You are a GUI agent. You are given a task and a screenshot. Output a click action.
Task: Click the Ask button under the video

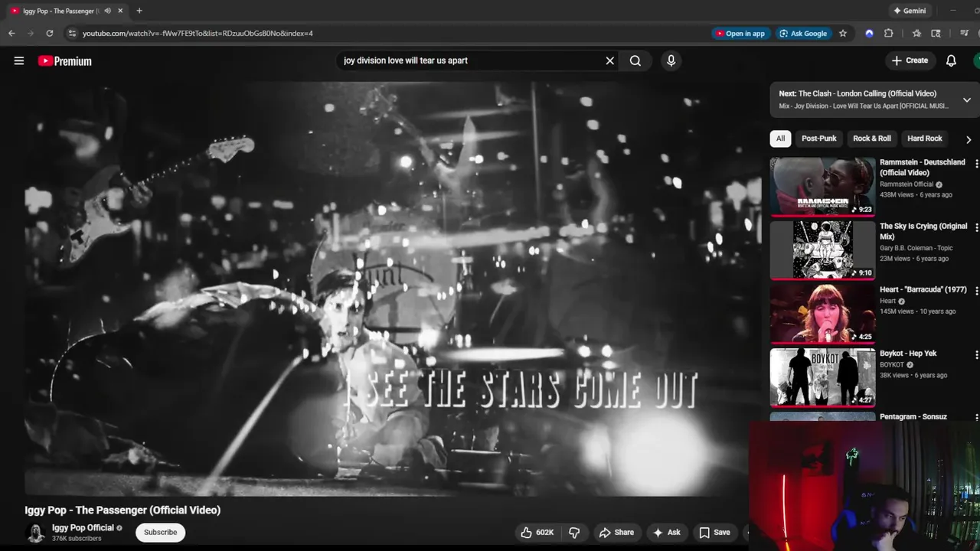[x=666, y=533]
